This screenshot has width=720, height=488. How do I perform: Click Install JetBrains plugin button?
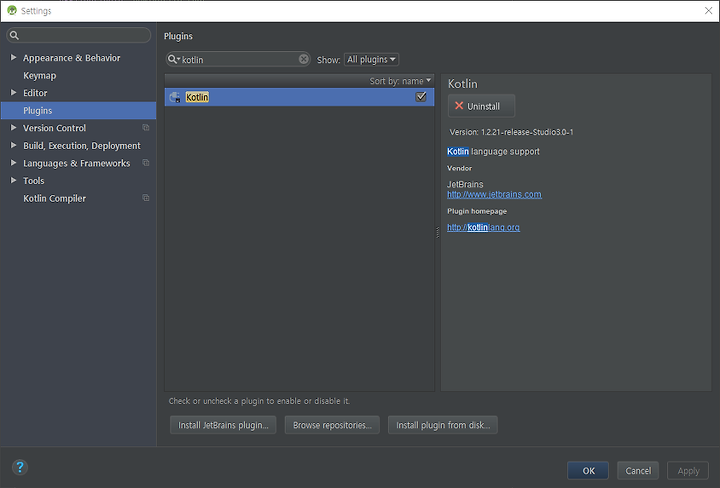pos(223,425)
